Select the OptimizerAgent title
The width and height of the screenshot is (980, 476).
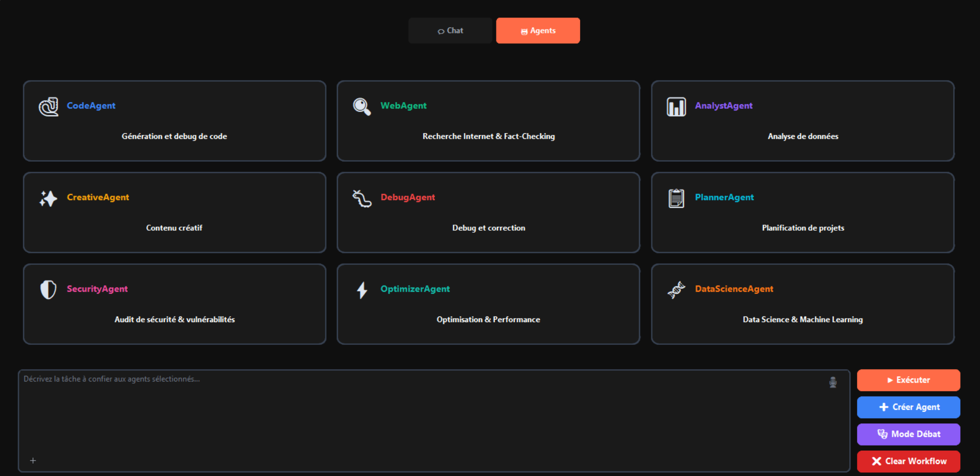[415, 289]
